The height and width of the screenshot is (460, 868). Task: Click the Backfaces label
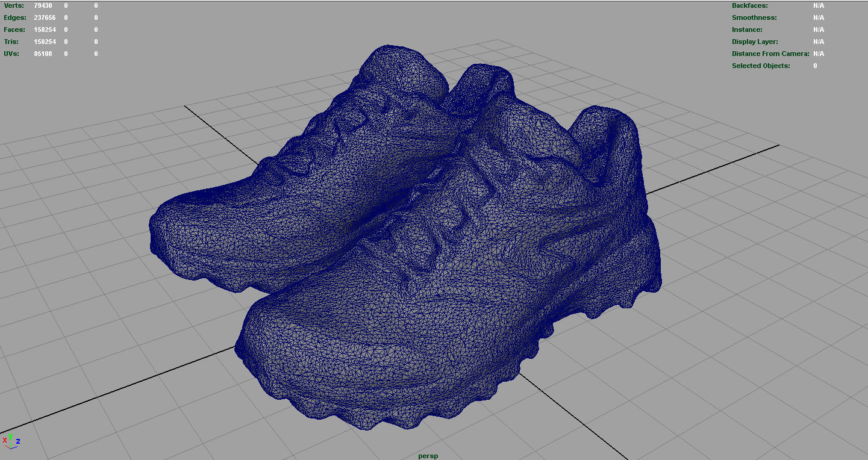point(750,5)
